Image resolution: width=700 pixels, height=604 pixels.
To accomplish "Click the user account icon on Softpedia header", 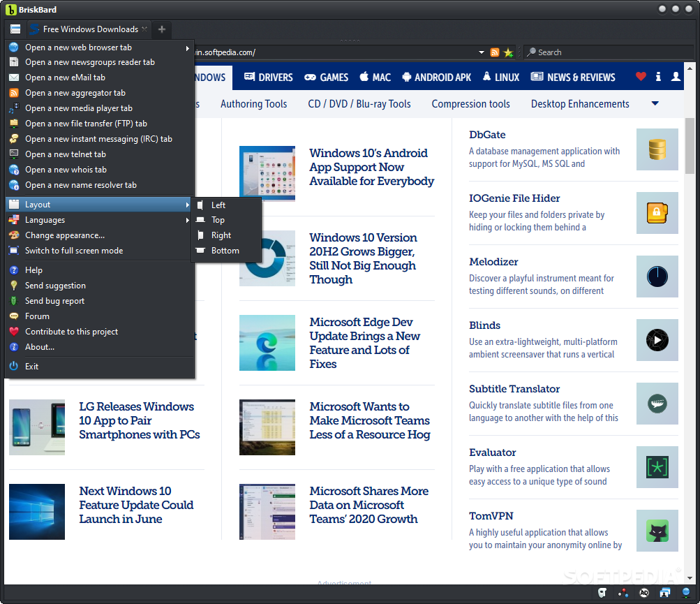I will pyautogui.click(x=676, y=76).
